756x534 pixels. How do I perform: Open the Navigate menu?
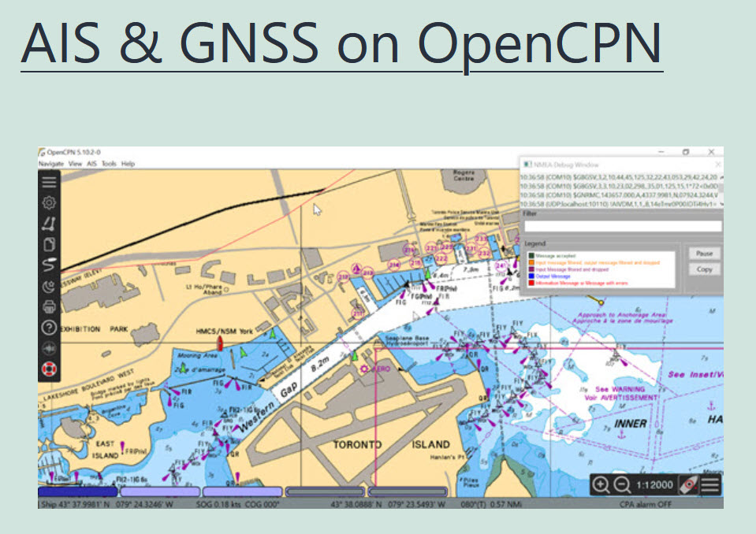[x=51, y=164]
